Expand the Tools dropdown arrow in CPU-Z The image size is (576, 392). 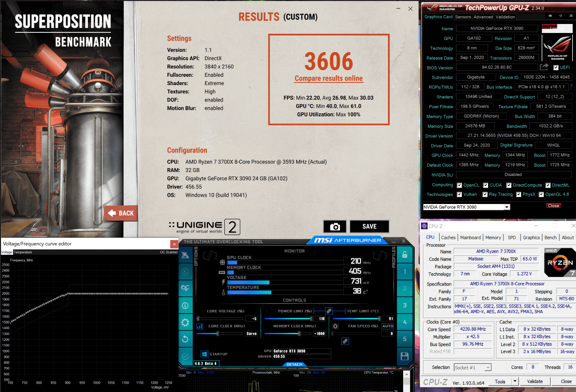pos(515,382)
